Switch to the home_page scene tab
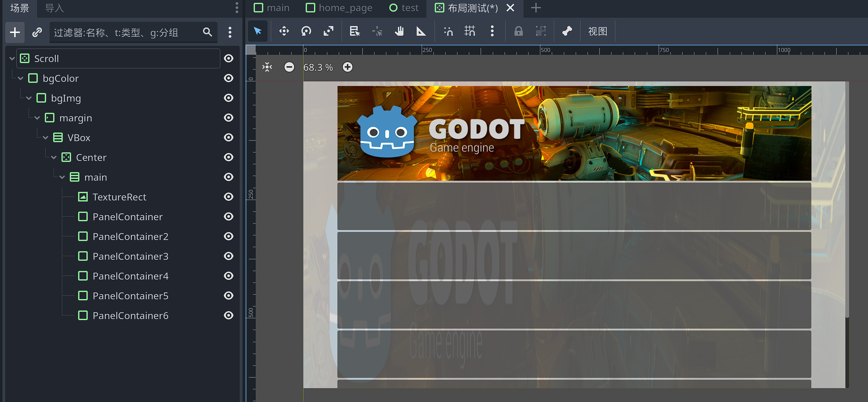 (339, 8)
